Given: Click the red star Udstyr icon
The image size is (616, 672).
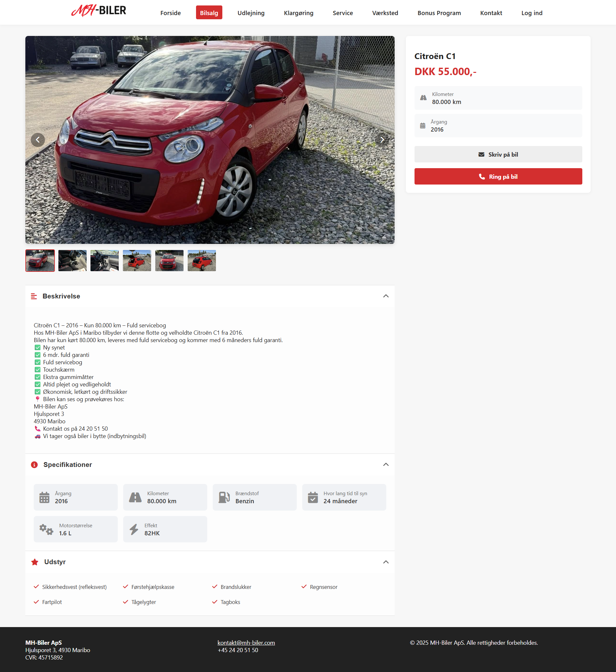Looking at the screenshot, I should tap(35, 562).
